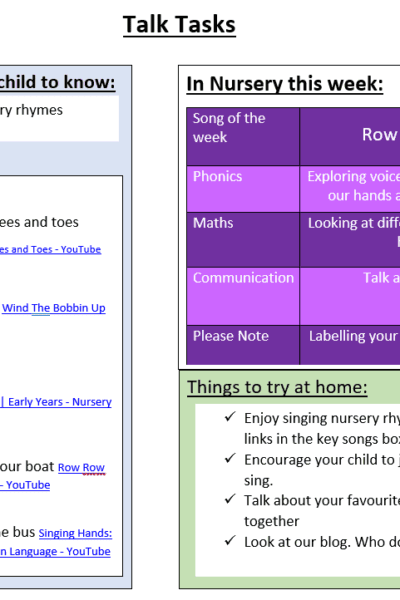
Task: Select the Phonics table cell
Action: point(243,189)
